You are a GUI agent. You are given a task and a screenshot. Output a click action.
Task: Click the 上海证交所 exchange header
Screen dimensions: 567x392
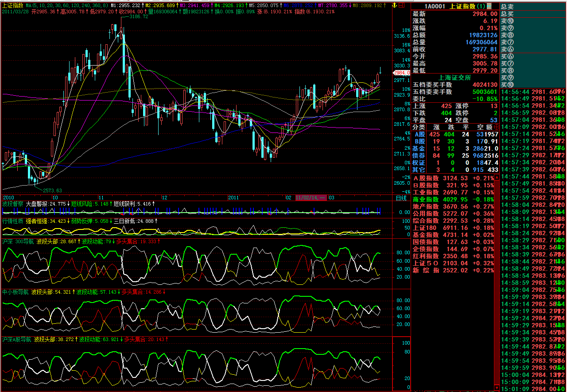pos(455,77)
